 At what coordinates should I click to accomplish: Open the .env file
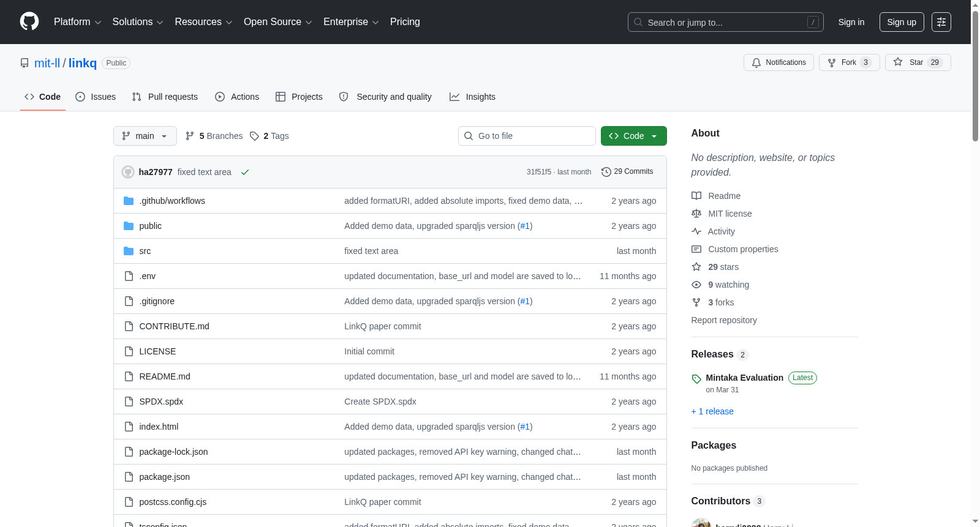pyautogui.click(x=147, y=276)
